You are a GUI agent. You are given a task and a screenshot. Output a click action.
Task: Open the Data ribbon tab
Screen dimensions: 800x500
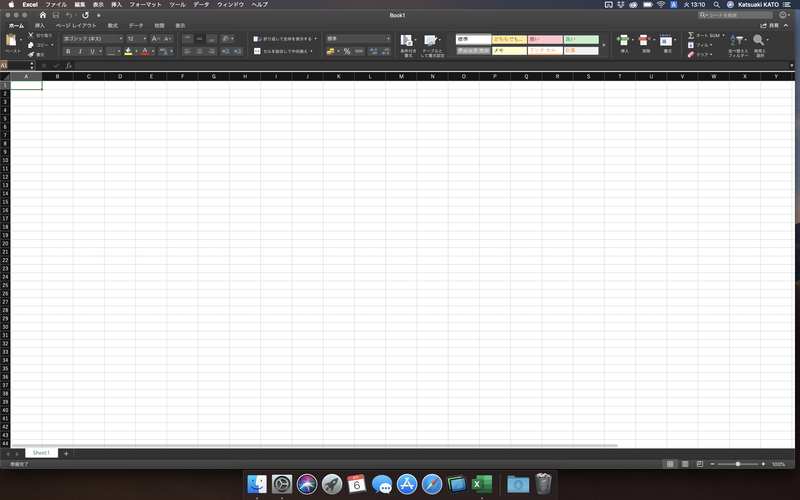click(136, 26)
